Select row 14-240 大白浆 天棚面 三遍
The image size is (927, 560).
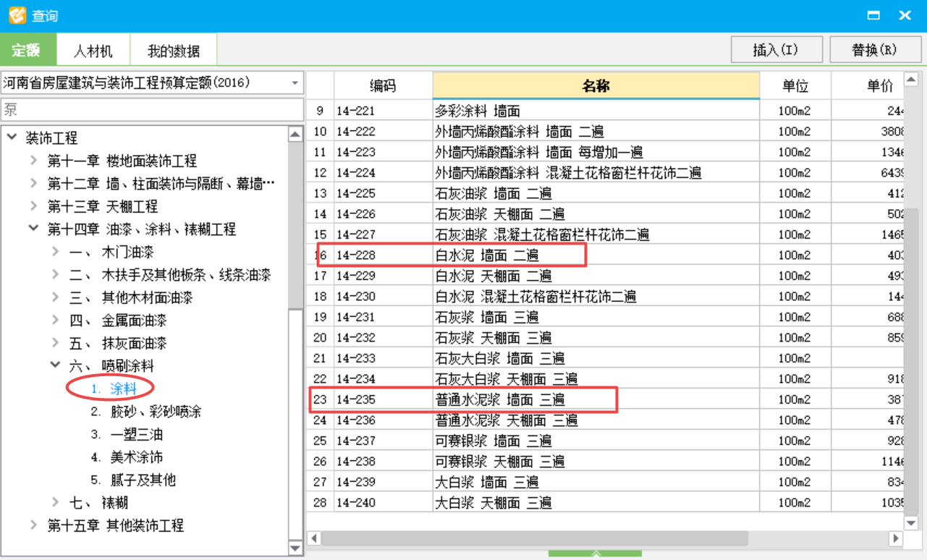(x=606, y=503)
